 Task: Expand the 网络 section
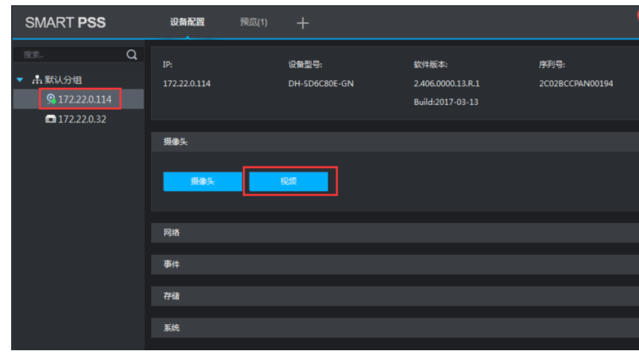(x=395, y=233)
